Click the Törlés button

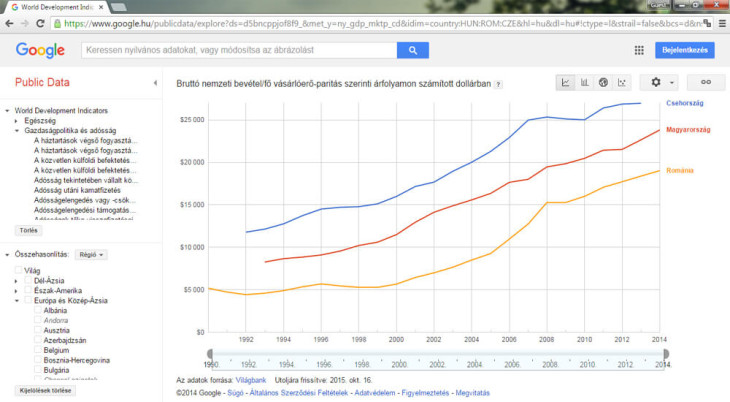tap(28, 231)
